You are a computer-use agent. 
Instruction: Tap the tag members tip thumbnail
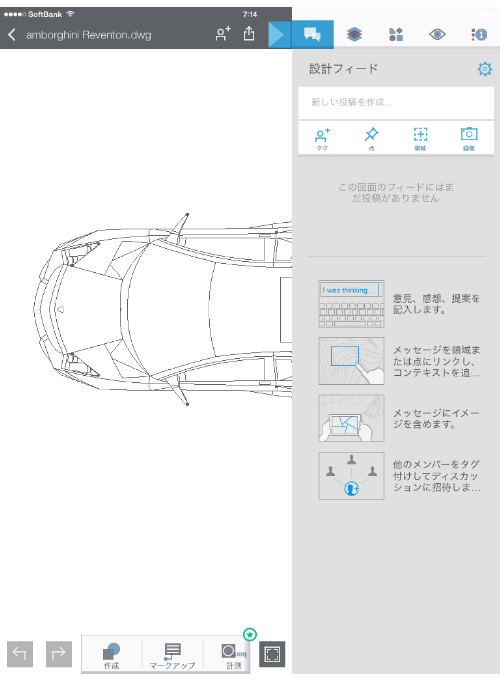pyautogui.click(x=351, y=476)
